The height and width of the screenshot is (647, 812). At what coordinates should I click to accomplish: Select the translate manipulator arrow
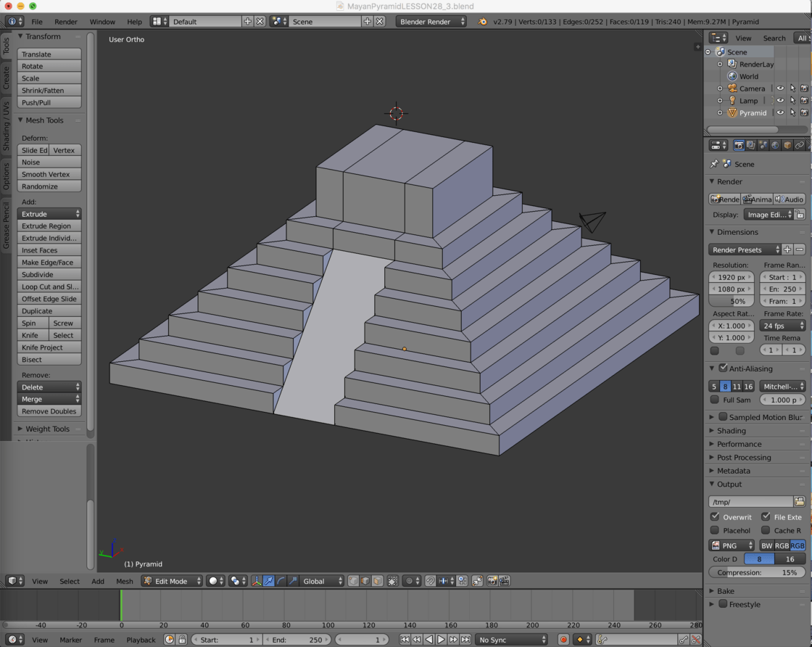pyautogui.click(x=268, y=581)
